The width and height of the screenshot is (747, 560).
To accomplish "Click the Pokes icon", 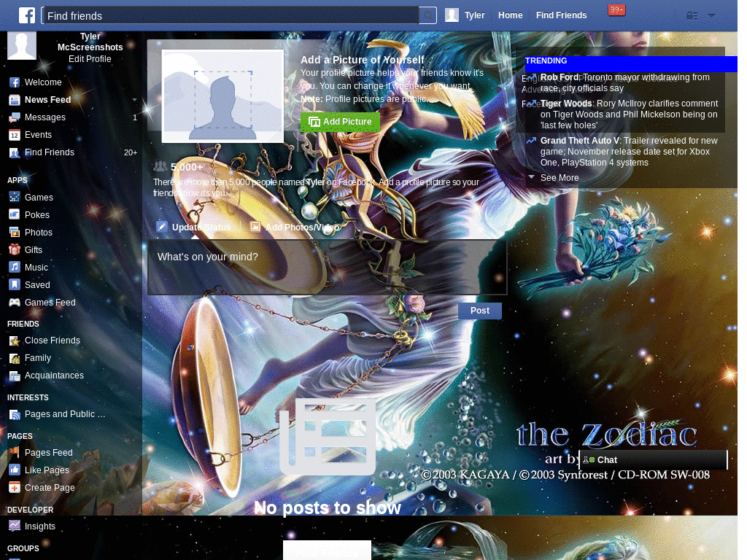I will point(15,214).
